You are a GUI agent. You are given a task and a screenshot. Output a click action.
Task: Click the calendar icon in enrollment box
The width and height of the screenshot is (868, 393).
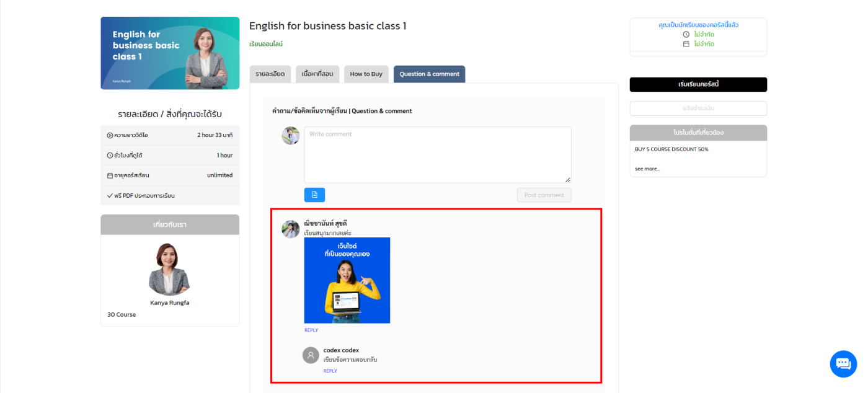point(686,44)
